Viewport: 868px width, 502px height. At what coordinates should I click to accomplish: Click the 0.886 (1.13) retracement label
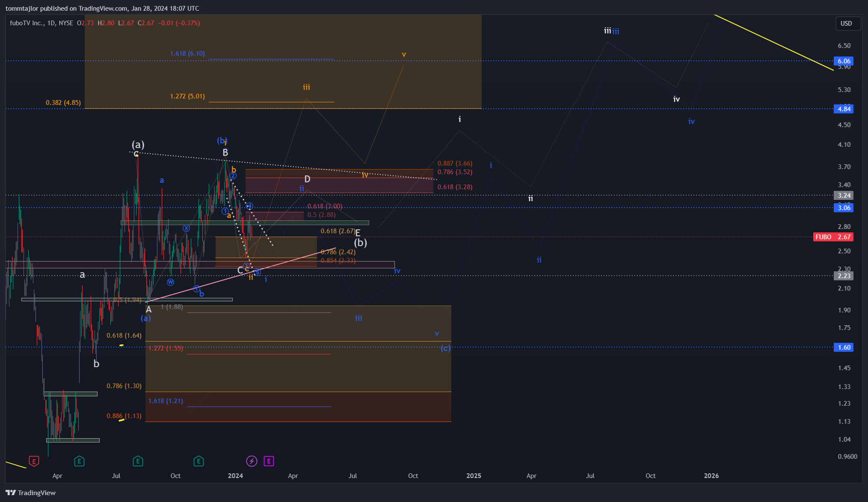point(124,416)
